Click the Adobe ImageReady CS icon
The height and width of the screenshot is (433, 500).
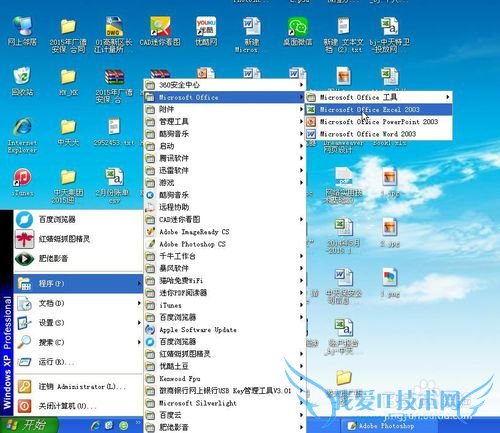[151, 231]
